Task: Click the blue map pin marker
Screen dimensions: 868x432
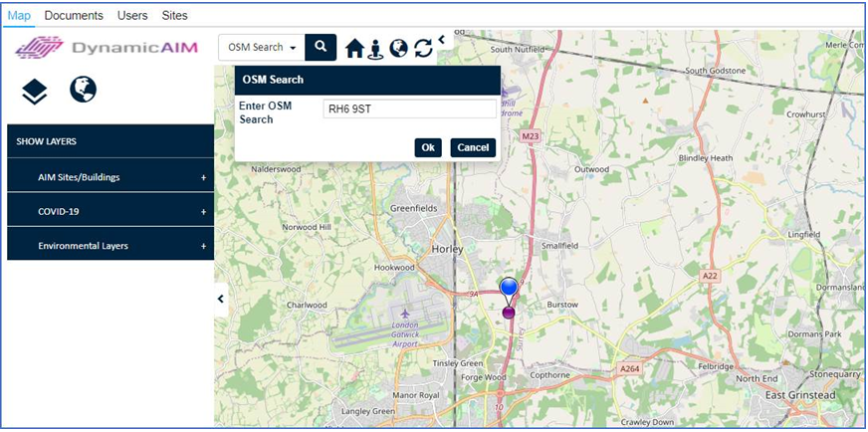Action: click(x=509, y=288)
